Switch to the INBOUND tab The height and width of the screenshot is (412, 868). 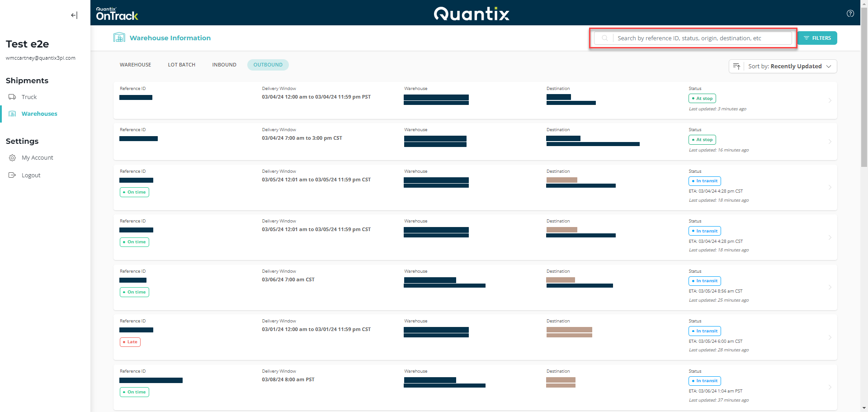point(224,65)
